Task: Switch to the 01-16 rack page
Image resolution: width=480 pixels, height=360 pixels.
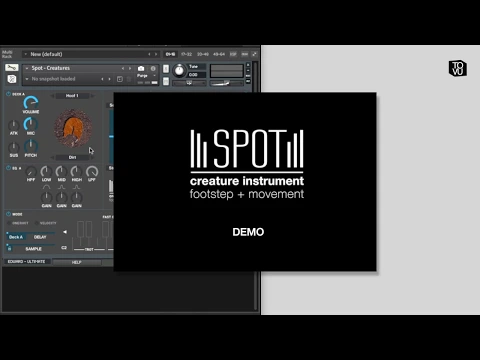Action: [x=170, y=54]
